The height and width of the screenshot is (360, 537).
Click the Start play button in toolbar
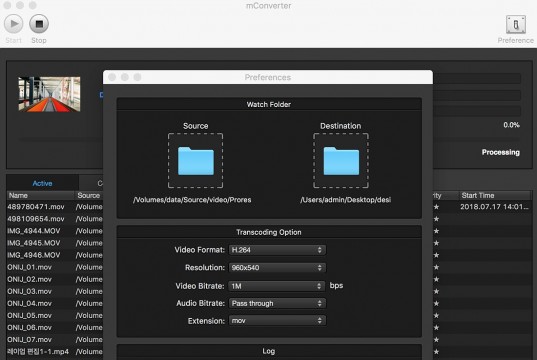pos(14,24)
